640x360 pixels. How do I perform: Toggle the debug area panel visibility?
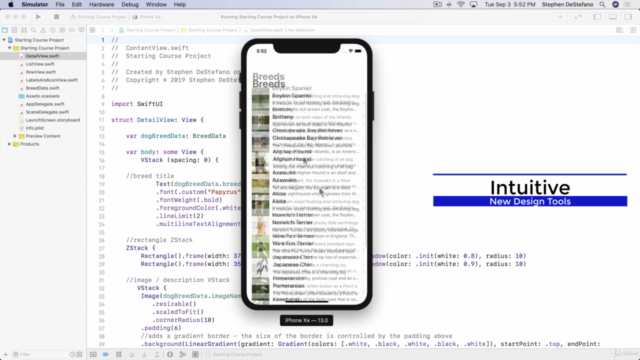coord(613,17)
